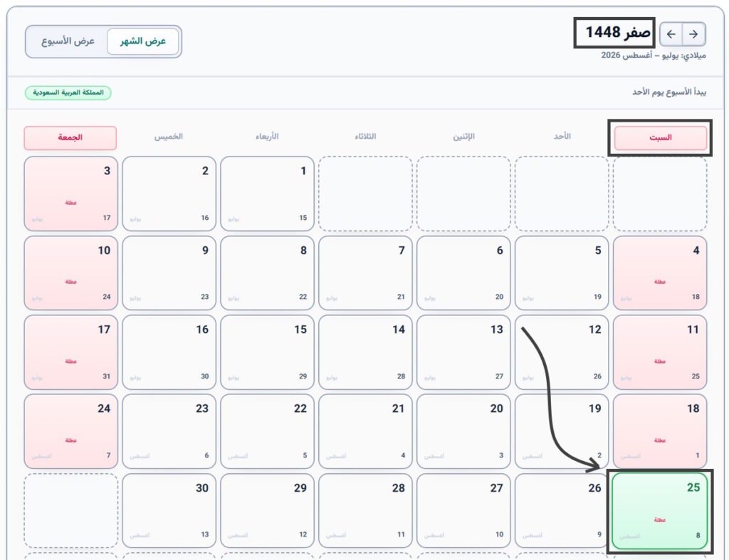Select Hijri day 18 holiday cell
The height and width of the screenshot is (560, 729).
pos(660,431)
